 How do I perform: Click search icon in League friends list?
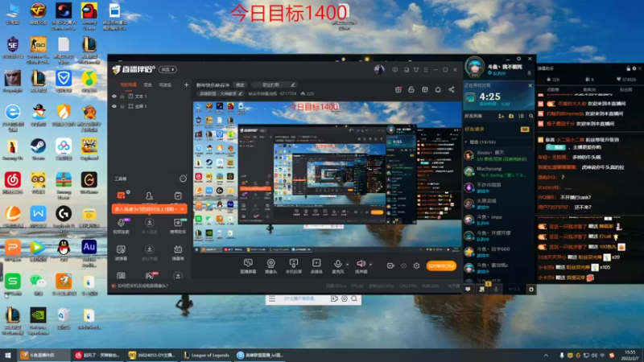pos(531,116)
